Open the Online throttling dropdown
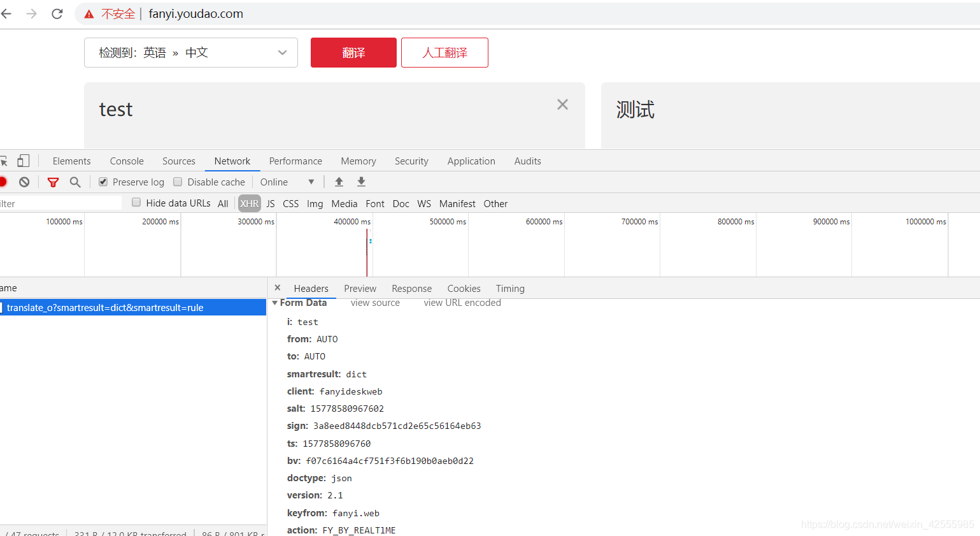The height and width of the screenshot is (536, 980). click(287, 182)
